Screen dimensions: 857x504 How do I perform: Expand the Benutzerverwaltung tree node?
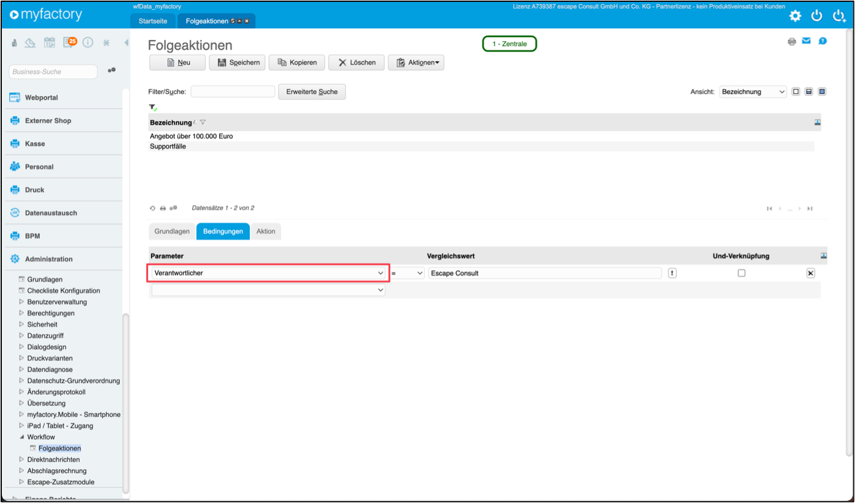click(22, 302)
